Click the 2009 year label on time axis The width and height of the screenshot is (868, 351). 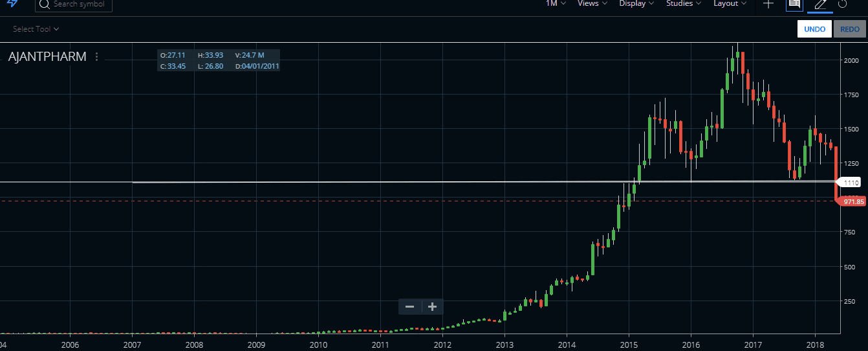[256, 344]
